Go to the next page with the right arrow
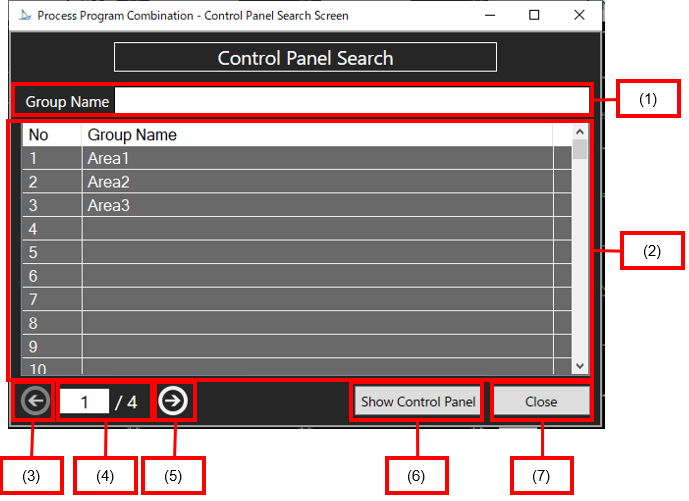This screenshot has height=501, width=689. [x=173, y=401]
